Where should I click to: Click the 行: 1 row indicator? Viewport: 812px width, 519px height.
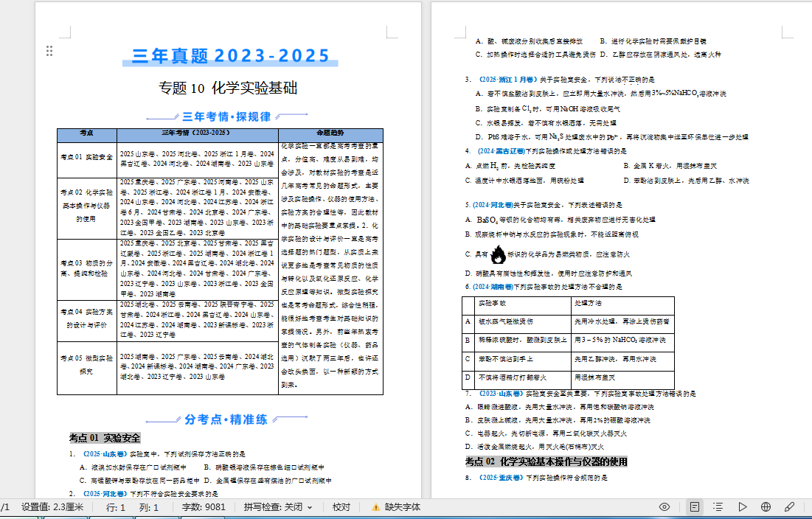pyautogui.click(x=116, y=507)
